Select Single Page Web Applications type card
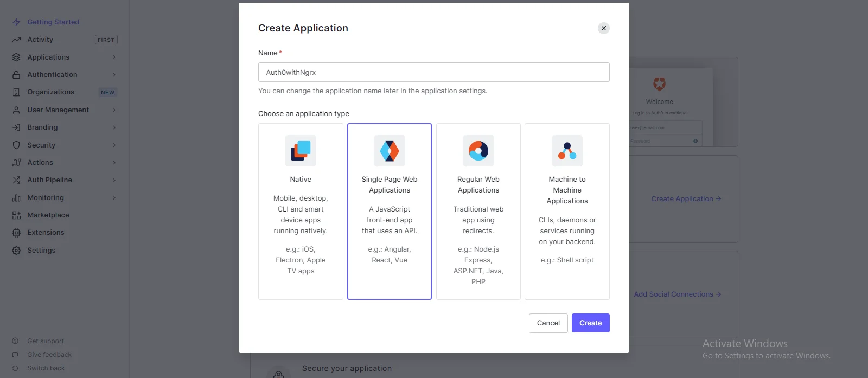868x378 pixels. click(390, 212)
